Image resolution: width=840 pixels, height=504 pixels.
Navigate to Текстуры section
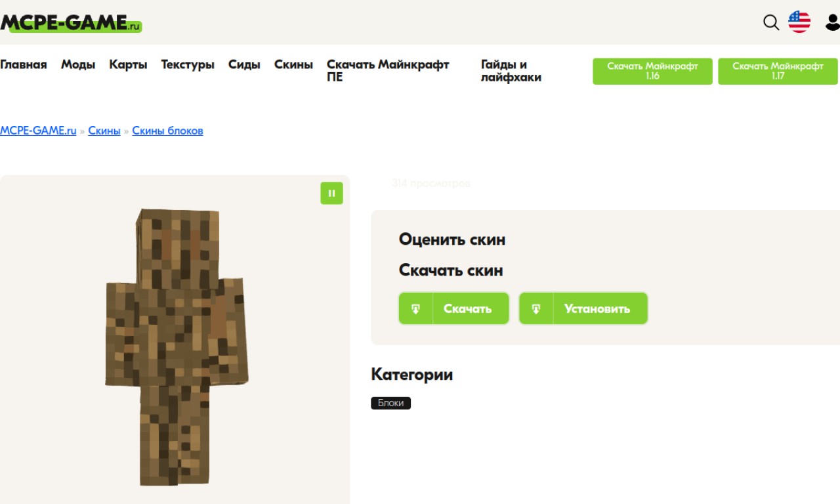point(188,64)
